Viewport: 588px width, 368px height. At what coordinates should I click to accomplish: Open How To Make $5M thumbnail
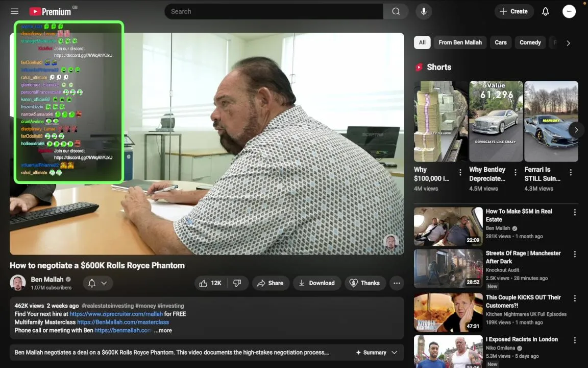[448, 226]
